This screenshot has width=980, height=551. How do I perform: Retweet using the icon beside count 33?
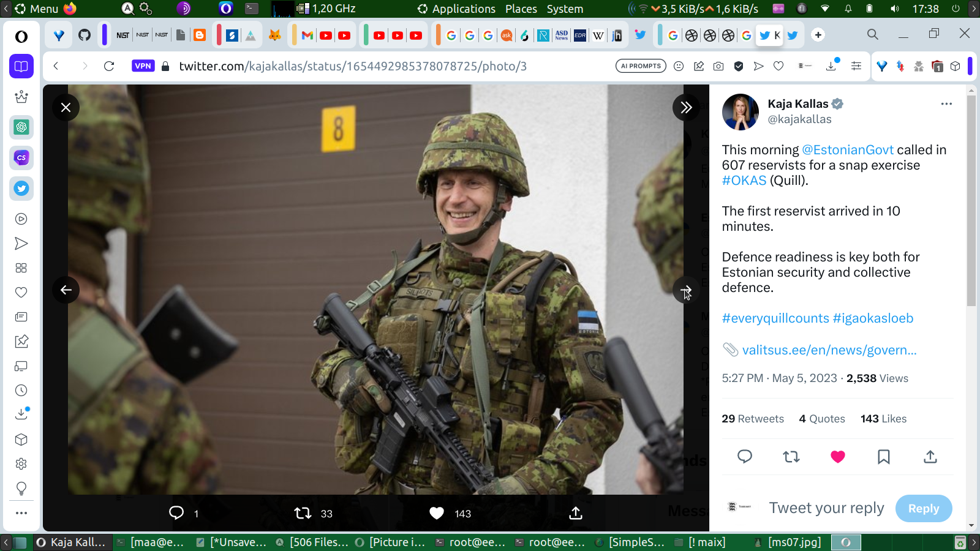pyautogui.click(x=303, y=513)
